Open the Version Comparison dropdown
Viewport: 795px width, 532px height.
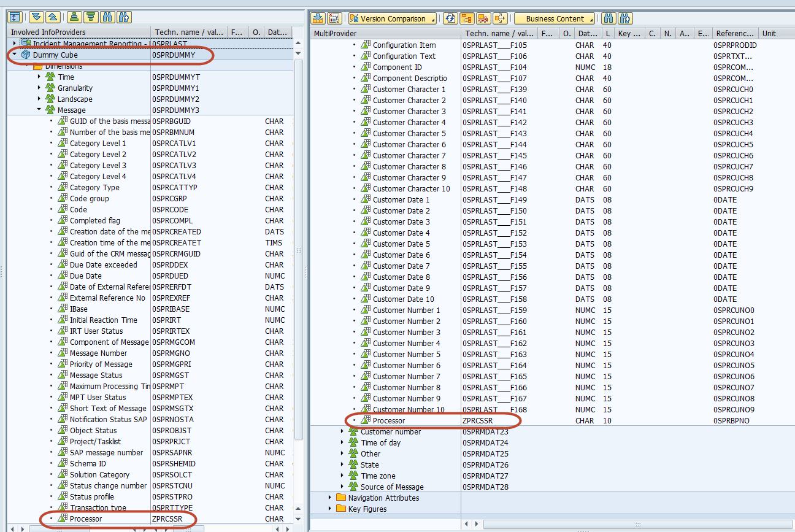[393, 18]
